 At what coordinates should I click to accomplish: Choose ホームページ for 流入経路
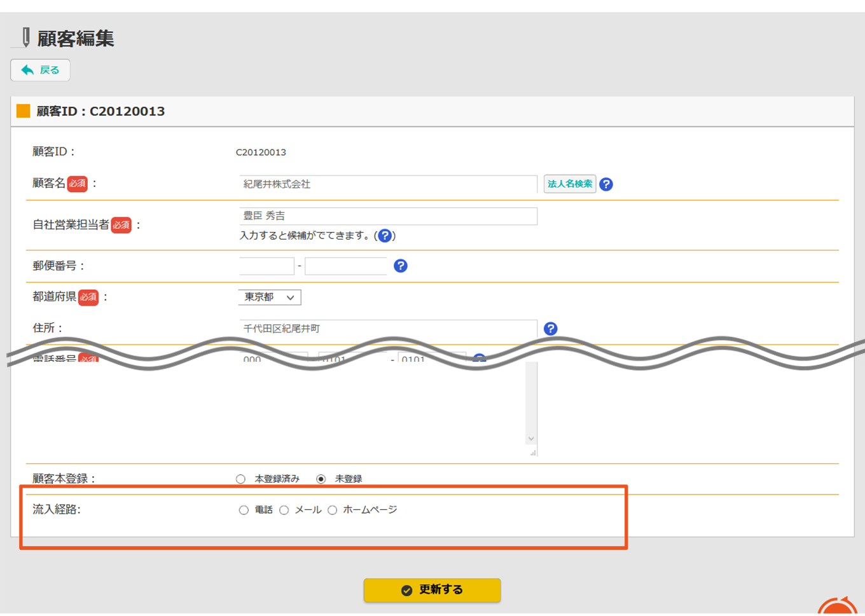coord(333,510)
